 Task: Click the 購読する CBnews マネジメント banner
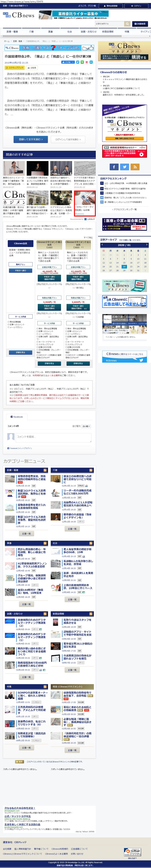pos(124,51)
